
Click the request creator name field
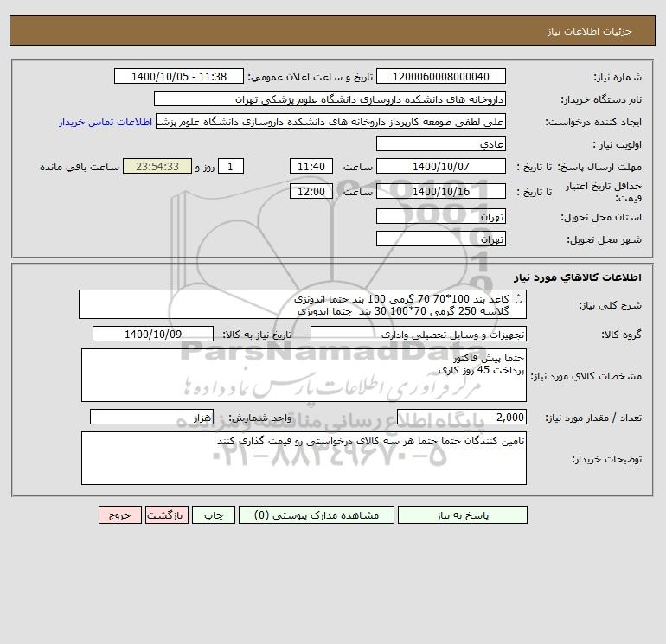(331, 121)
